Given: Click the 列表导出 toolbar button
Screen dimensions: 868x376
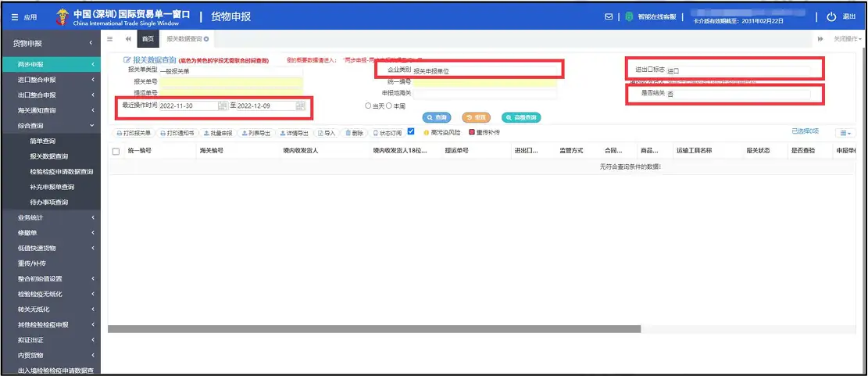Looking at the screenshot, I should 256,133.
